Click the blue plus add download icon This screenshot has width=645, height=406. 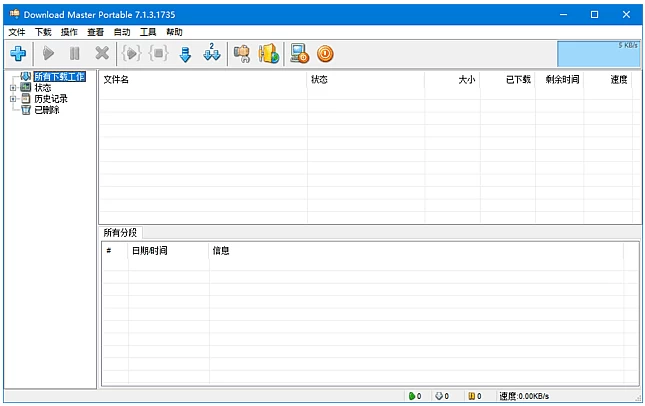tap(18, 54)
